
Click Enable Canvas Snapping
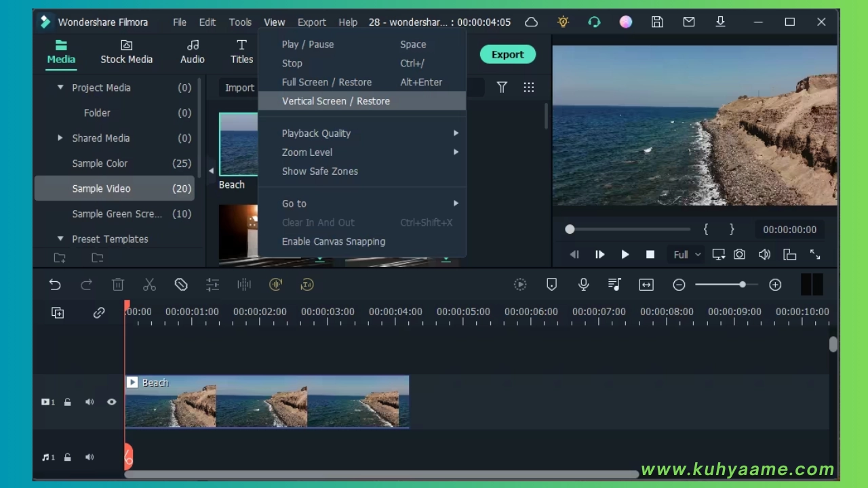pyautogui.click(x=362, y=241)
